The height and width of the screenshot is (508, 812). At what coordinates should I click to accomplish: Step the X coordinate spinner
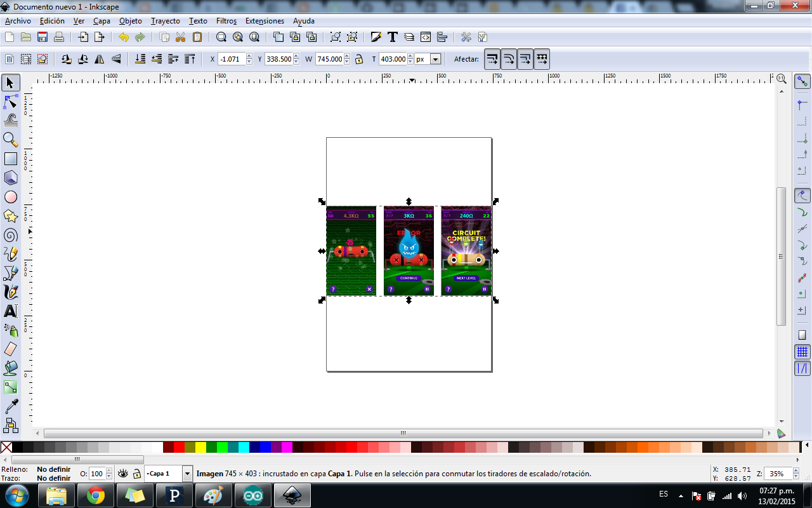point(249,59)
